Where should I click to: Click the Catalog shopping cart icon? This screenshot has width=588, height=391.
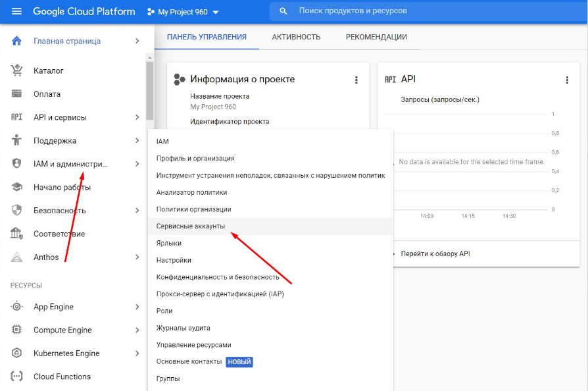tap(16, 70)
